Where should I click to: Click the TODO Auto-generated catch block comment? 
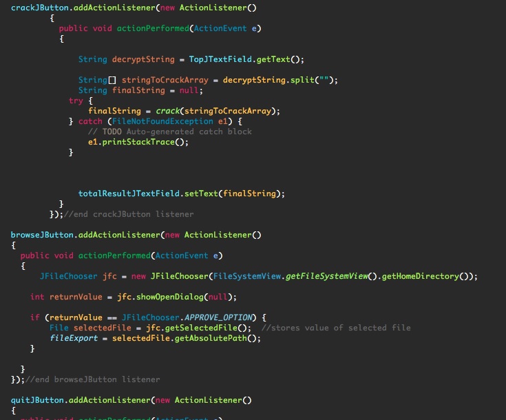[169, 132]
